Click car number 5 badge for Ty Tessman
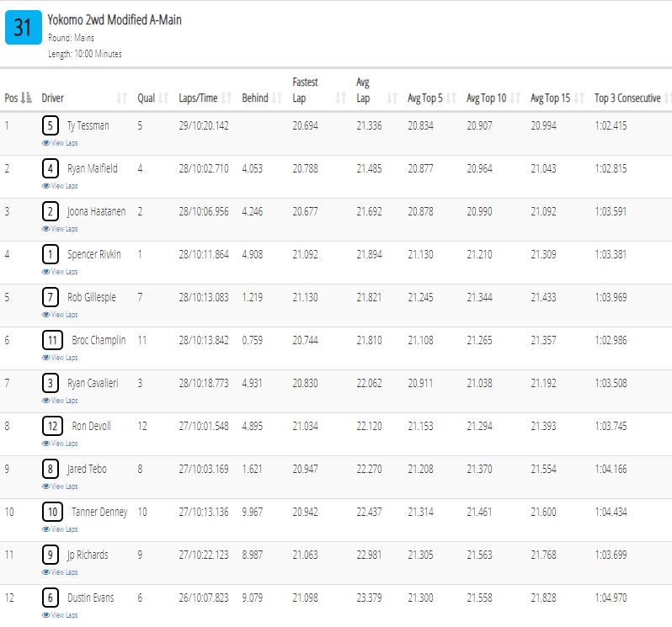The image size is (672, 627). tap(51, 126)
